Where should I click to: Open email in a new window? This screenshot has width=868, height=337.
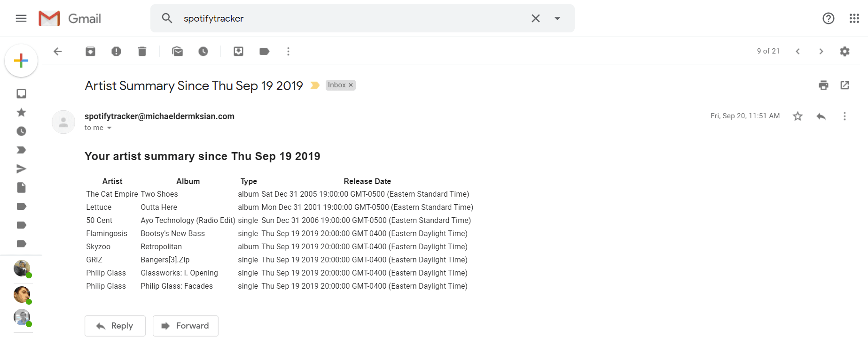[x=845, y=85]
